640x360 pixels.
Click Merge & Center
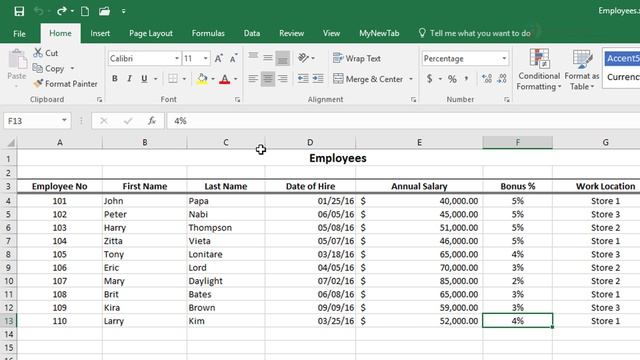point(368,79)
